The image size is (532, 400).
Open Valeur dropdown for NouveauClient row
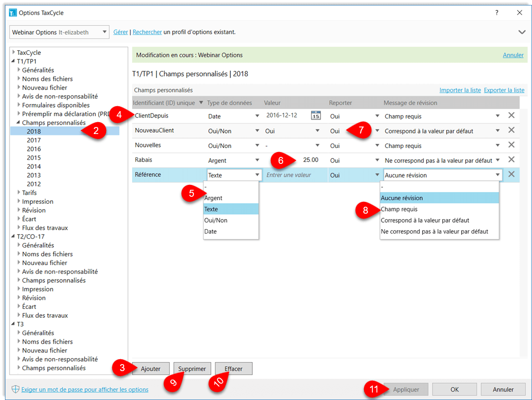(317, 131)
